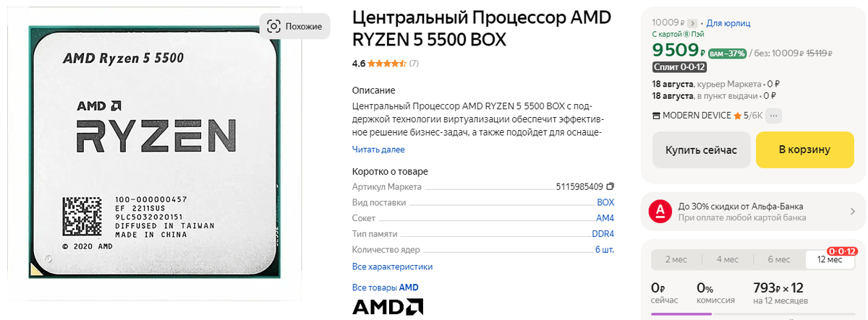Copy the Market article number
Image resolution: width=868 pixels, height=320 pixels.
(x=610, y=186)
